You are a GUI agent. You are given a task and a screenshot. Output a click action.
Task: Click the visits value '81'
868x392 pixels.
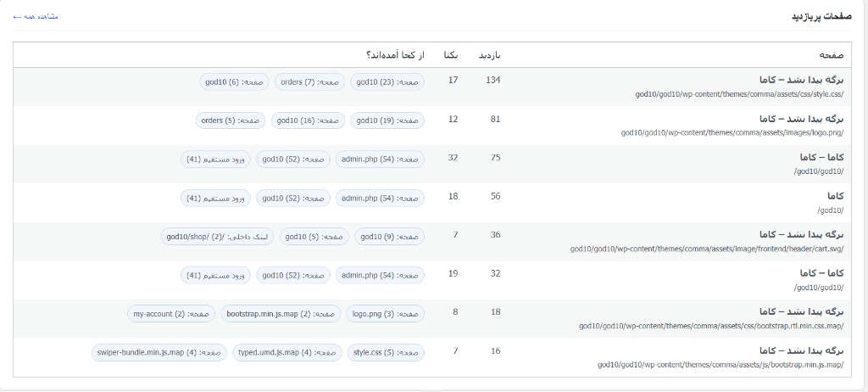[495, 119]
